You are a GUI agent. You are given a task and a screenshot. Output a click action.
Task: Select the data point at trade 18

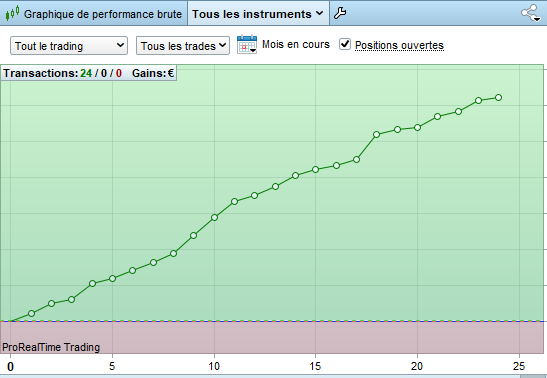(376, 135)
